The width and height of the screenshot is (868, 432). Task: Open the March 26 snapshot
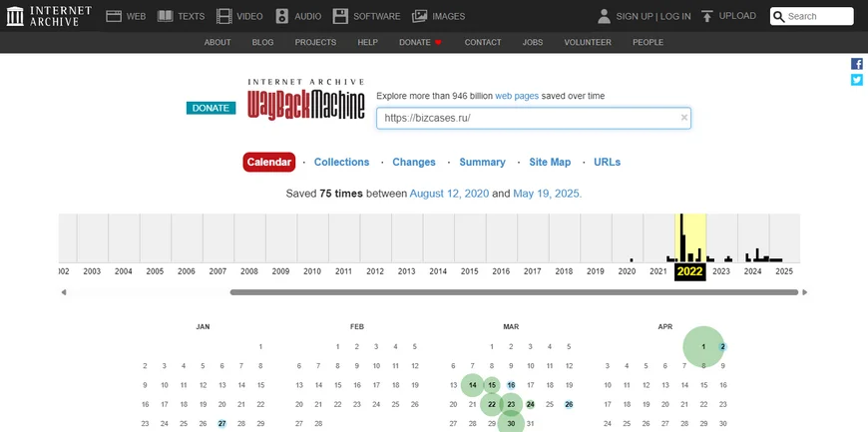pos(569,404)
